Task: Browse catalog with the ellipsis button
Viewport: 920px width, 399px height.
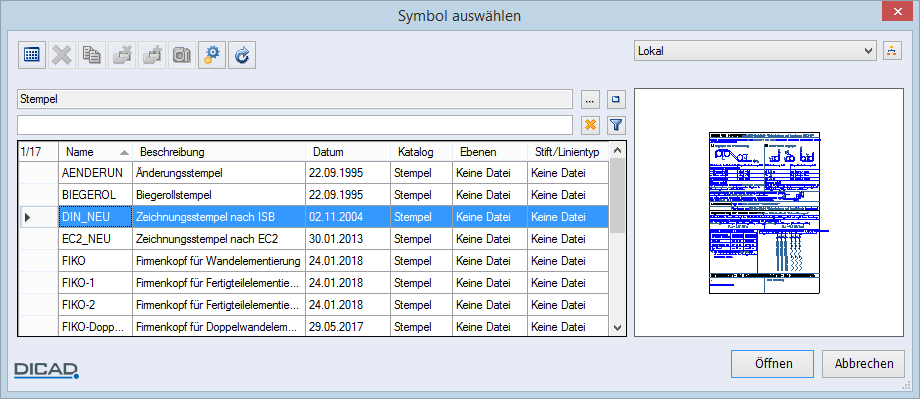Action: click(590, 100)
